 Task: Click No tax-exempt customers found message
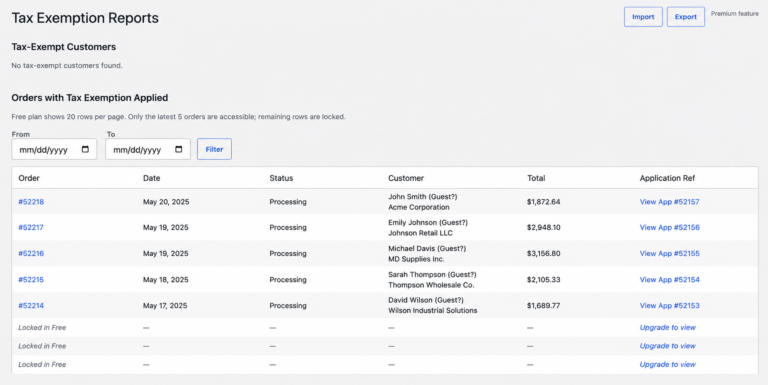(67, 65)
